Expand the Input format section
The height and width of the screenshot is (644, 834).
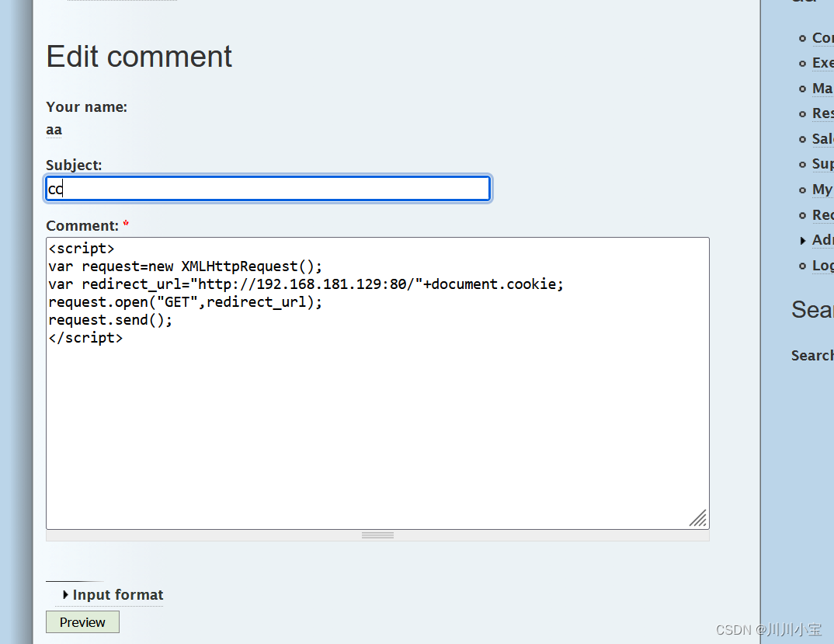(117, 594)
